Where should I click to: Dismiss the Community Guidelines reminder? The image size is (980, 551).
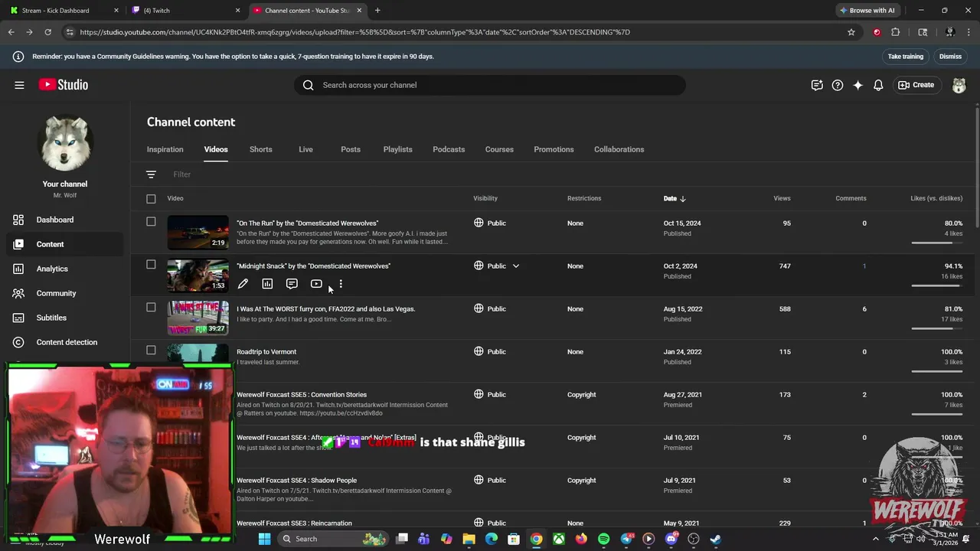click(x=950, y=57)
